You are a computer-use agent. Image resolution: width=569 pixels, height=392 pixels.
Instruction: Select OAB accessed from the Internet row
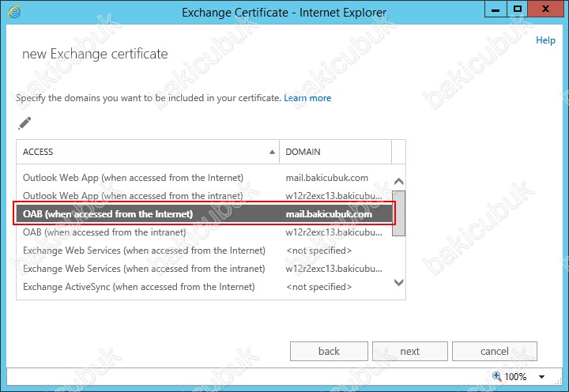click(x=204, y=214)
